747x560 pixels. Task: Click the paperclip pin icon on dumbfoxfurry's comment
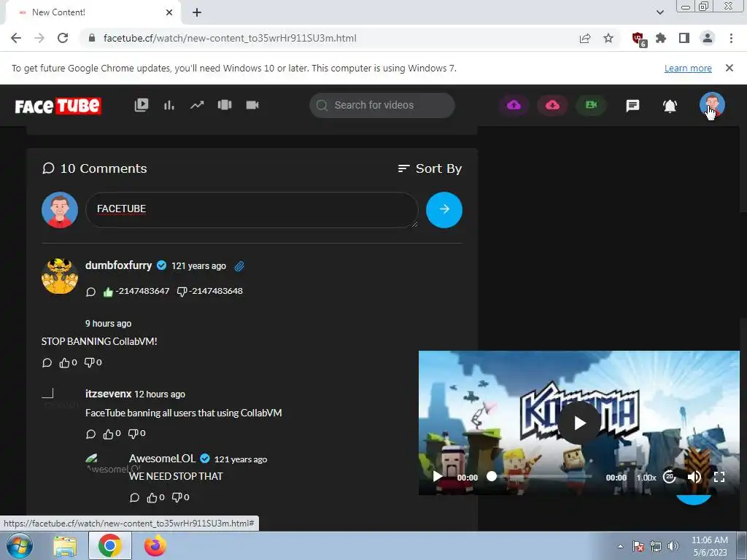pyautogui.click(x=239, y=266)
